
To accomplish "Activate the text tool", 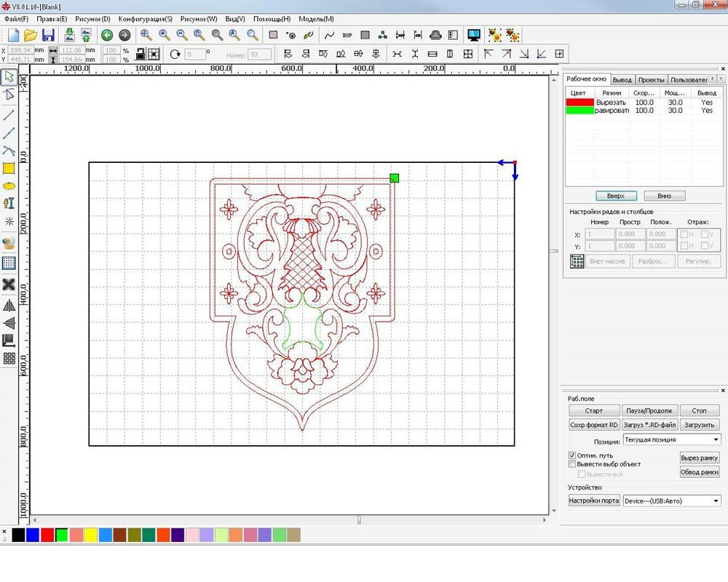I will point(9,203).
